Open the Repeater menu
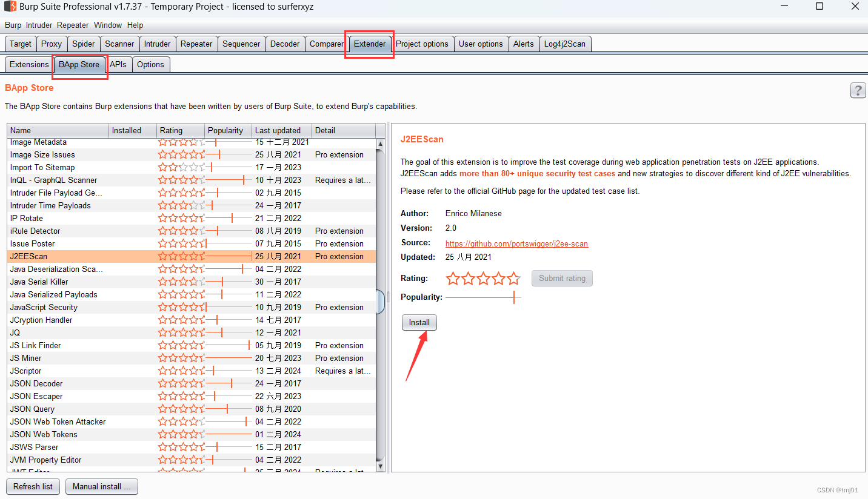This screenshot has width=868, height=499. tap(73, 25)
